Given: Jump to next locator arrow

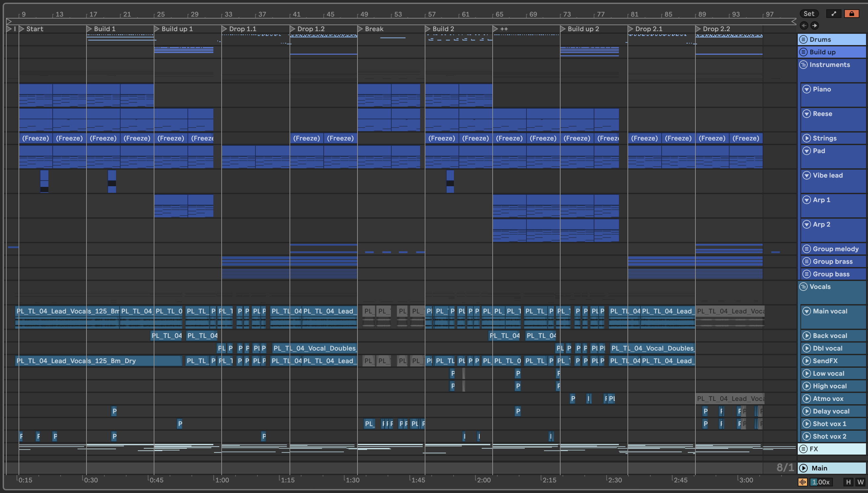Looking at the screenshot, I should coord(815,26).
